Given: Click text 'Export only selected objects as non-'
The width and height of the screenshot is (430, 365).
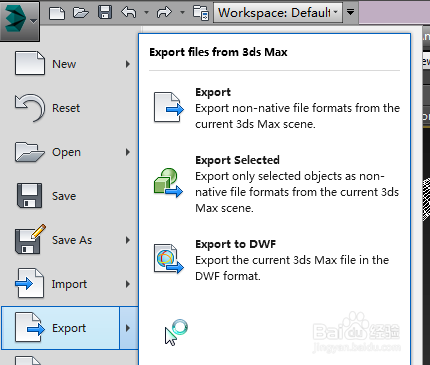Looking at the screenshot, I should (x=290, y=176).
